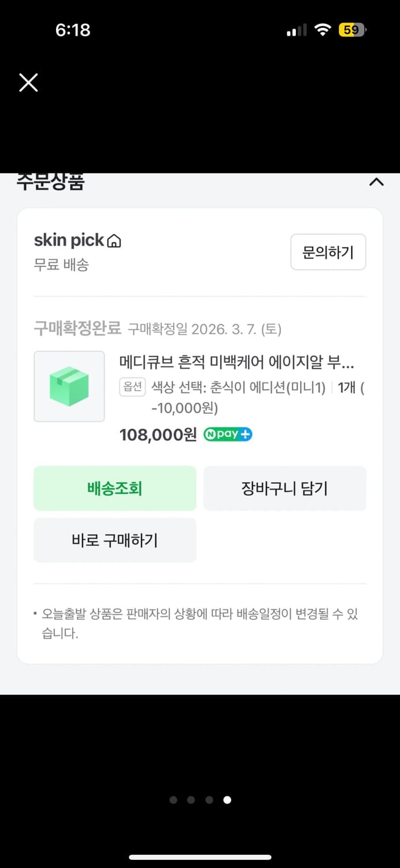
Task: Collapse the 주문상품 section with the chevron
Action: click(376, 182)
